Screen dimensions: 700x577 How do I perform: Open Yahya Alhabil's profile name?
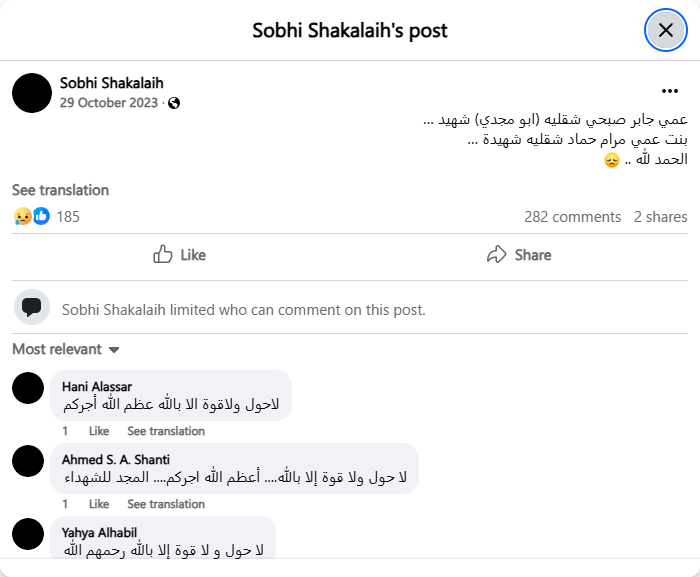(99, 533)
